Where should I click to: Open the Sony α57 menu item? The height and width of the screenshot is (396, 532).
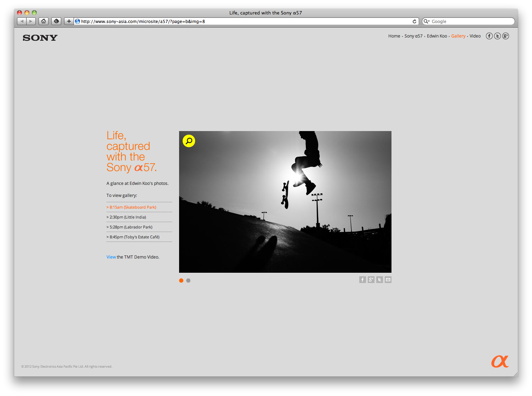413,36
